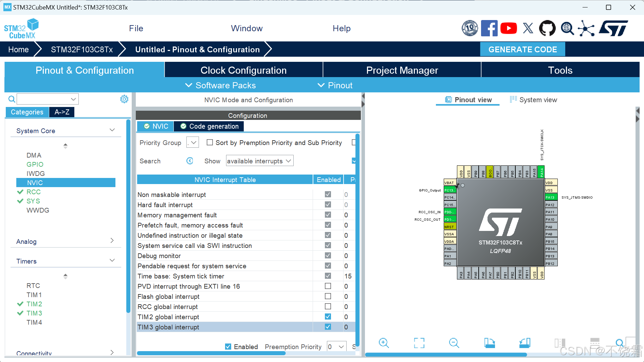Fit the chip to the view area

point(419,343)
